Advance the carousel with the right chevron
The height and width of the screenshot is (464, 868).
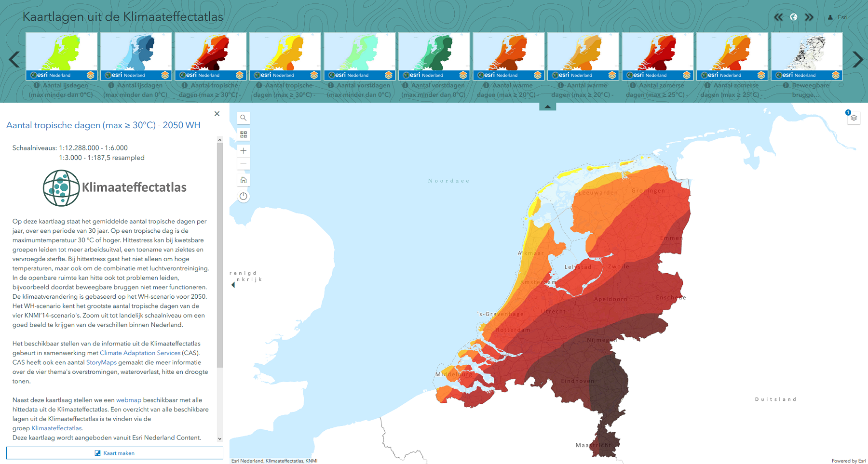click(x=857, y=59)
